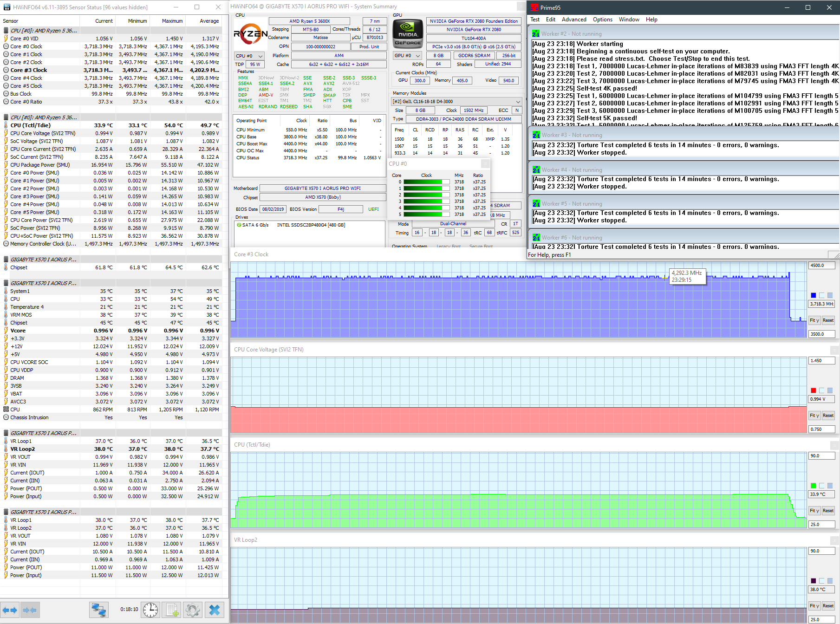This screenshot has height=624, width=840.
Task: Click the Worker #5 window icon
Action: coord(536,203)
